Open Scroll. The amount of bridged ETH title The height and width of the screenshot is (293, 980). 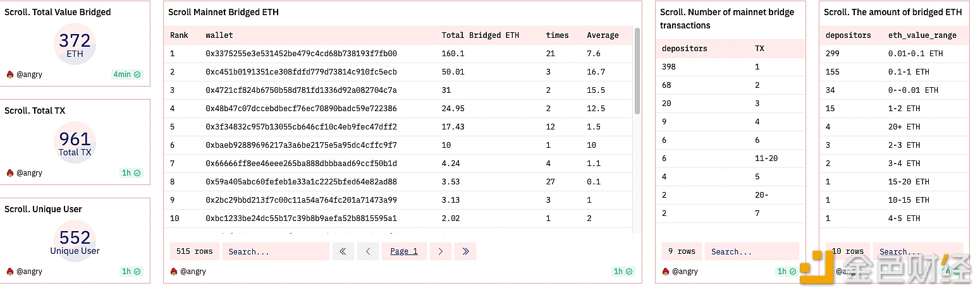coord(893,12)
